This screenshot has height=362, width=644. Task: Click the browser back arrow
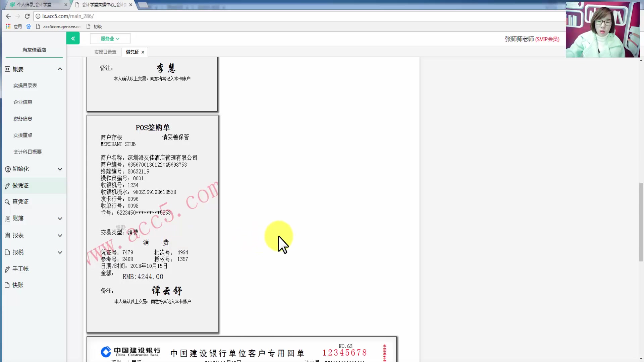click(x=8, y=16)
